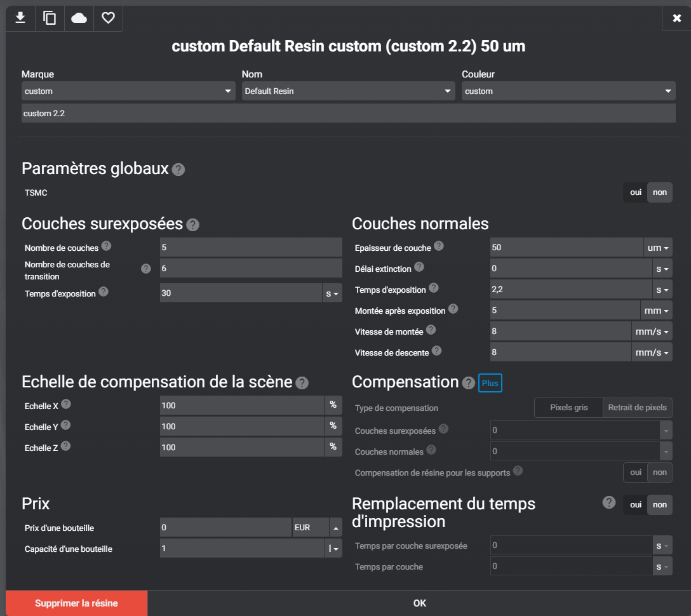Open help icon next to Paramètres globaux

178,170
